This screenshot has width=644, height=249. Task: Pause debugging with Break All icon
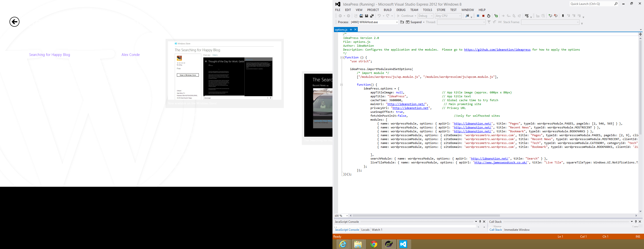point(478,16)
